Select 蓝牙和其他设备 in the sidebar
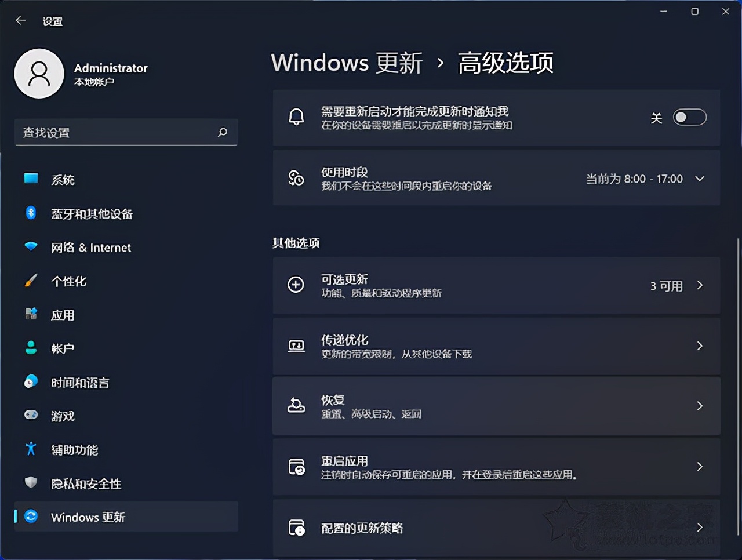 (x=126, y=213)
